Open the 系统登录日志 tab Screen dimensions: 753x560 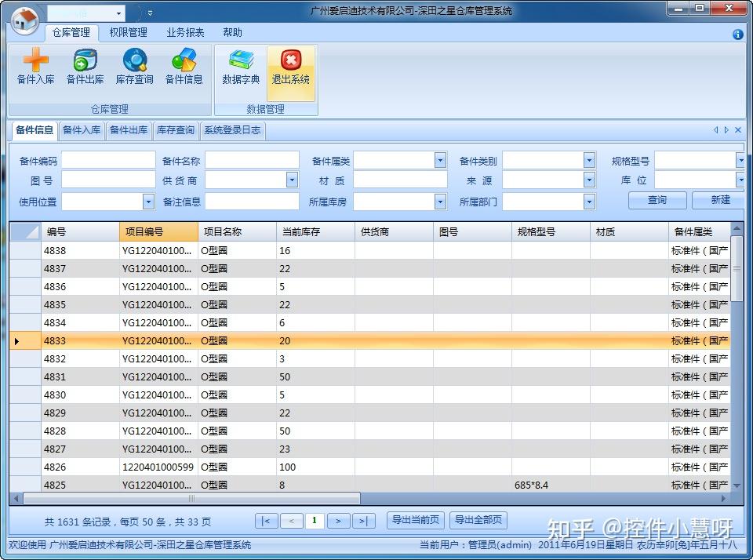(x=235, y=130)
